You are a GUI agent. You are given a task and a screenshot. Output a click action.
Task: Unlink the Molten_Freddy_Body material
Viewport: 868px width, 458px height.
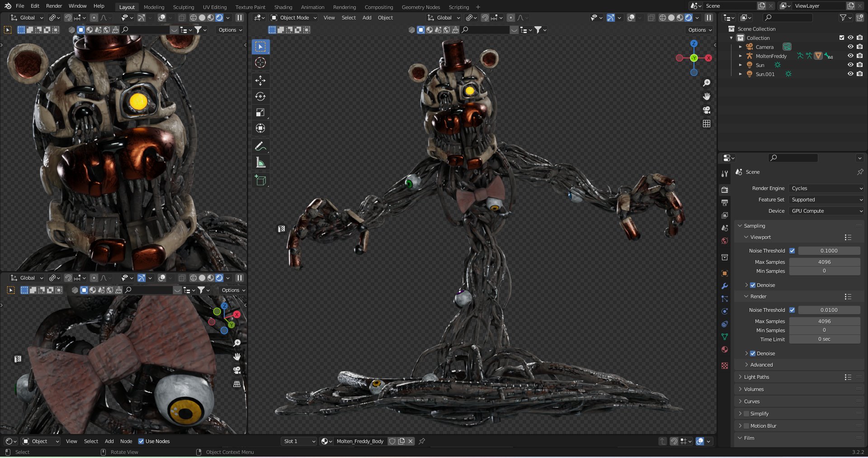click(410, 441)
